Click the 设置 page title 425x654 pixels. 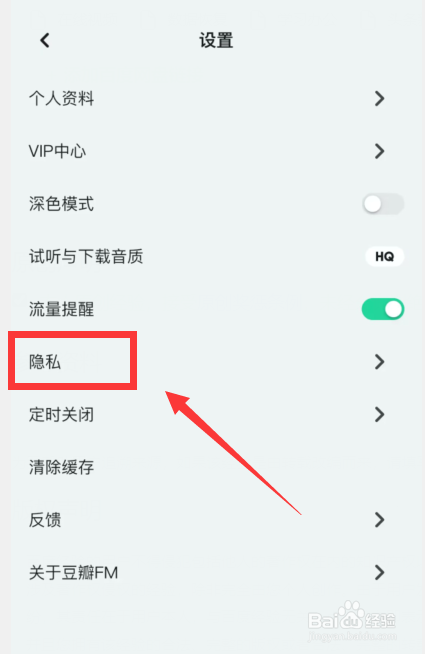216,40
